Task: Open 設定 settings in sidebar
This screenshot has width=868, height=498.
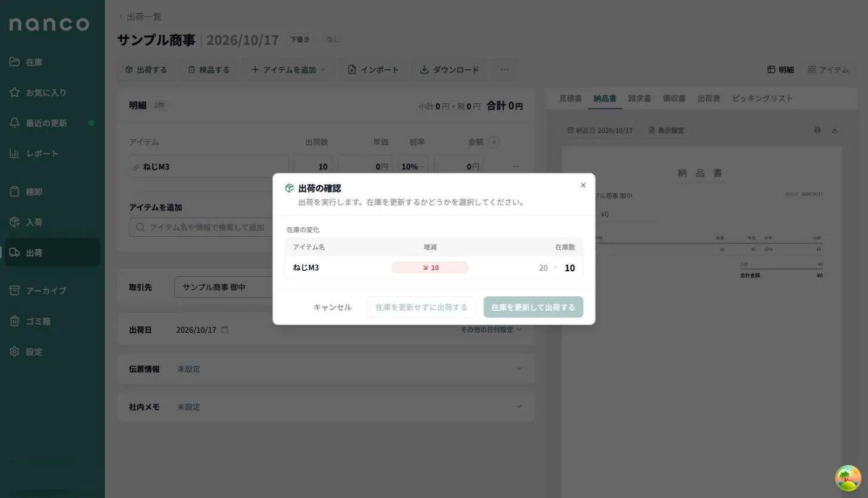Action: 52,352
